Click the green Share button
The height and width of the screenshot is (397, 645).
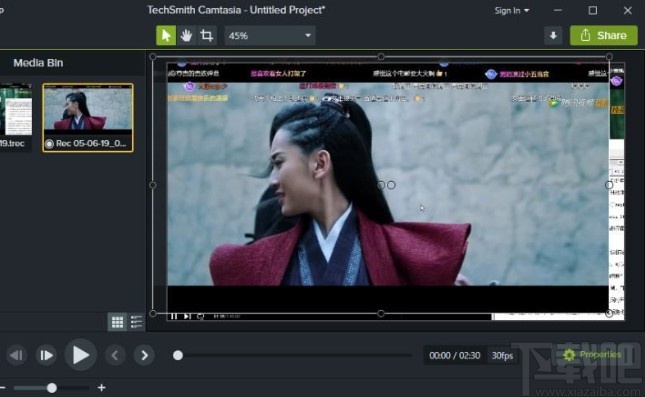pos(603,35)
